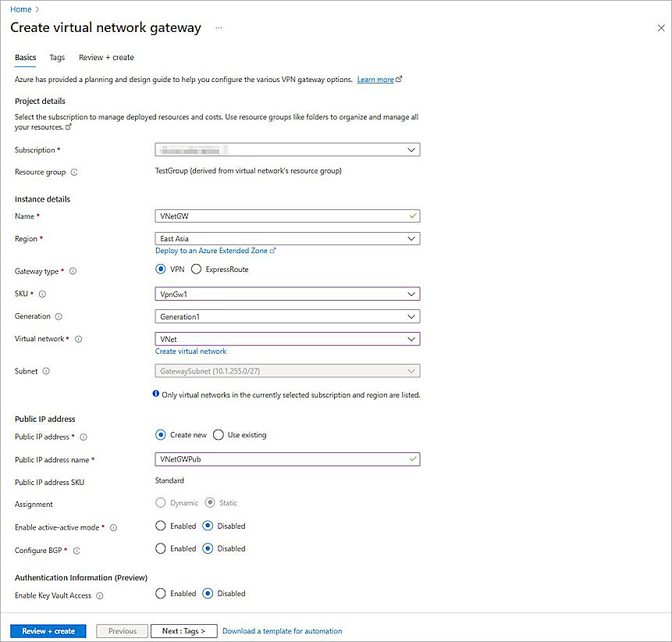The width and height of the screenshot is (672, 642).
Task: Click the Subnet info icon
Action: 46,372
